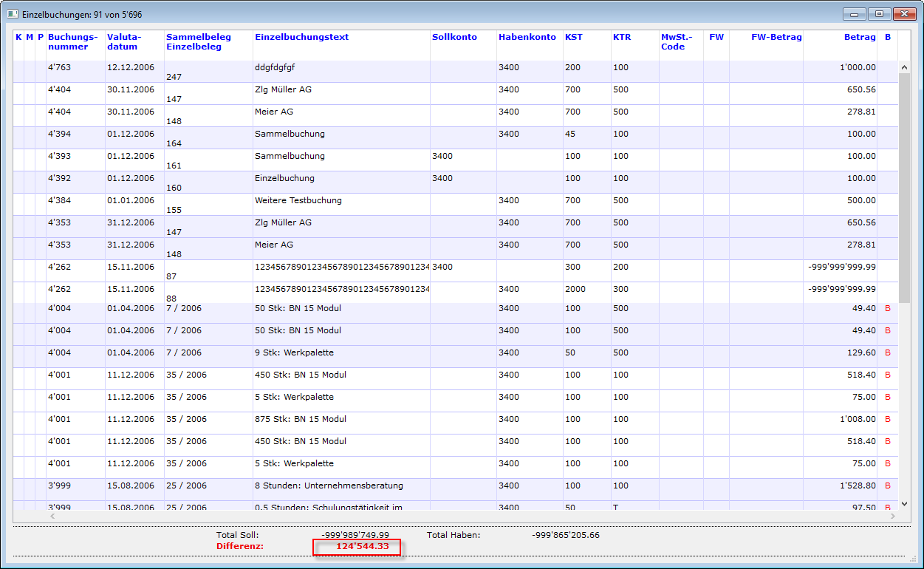Click the FW-Betrag column header

coord(776,37)
